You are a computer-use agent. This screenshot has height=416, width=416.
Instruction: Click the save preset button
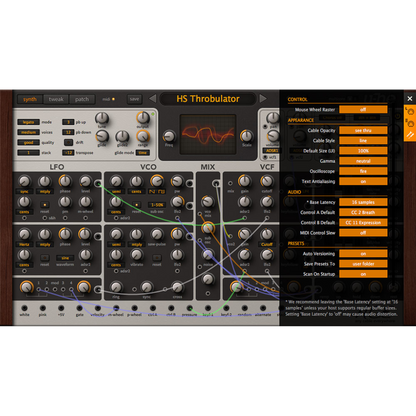click(134, 99)
